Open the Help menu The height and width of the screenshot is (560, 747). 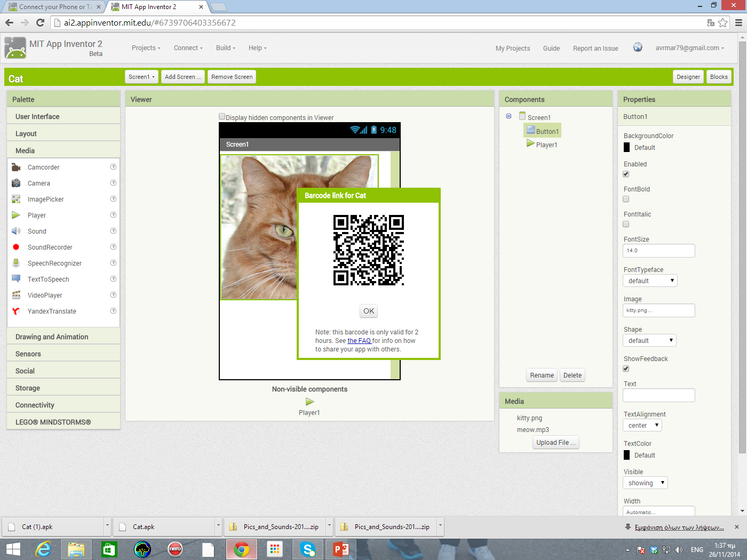tap(257, 48)
